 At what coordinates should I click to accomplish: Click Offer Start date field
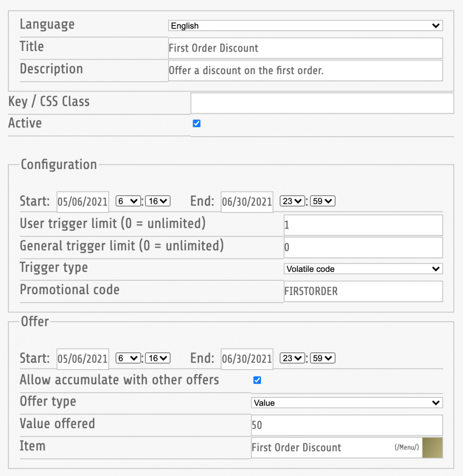click(x=83, y=359)
